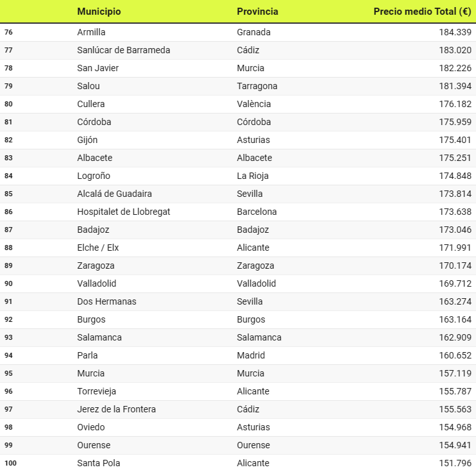476x472 pixels.
Task: Click the Precio medio Total column header
Action: pos(422,12)
